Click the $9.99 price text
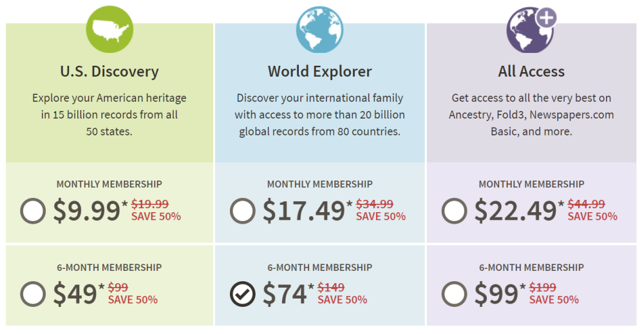Viewport: 644px width, 334px height. tap(87, 211)
